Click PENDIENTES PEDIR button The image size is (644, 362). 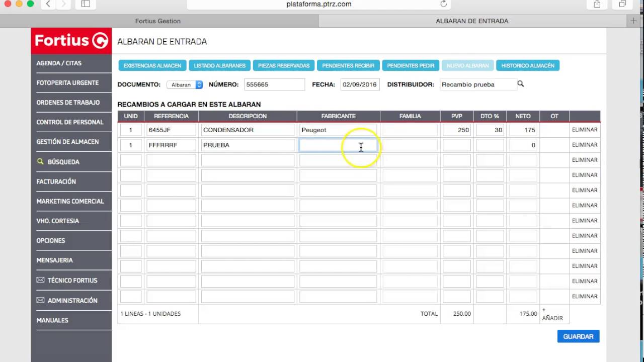(x=411, y=66)
